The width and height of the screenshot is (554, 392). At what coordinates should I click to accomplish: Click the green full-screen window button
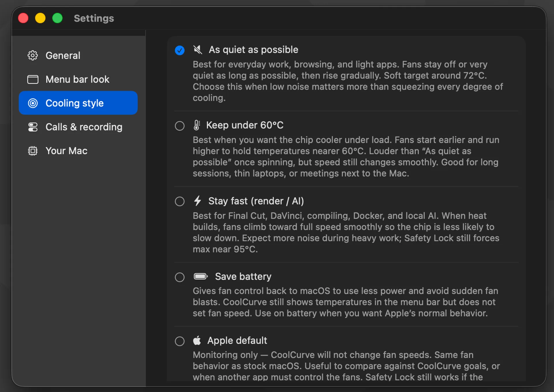pyautogui.click(x=57, y=18)
